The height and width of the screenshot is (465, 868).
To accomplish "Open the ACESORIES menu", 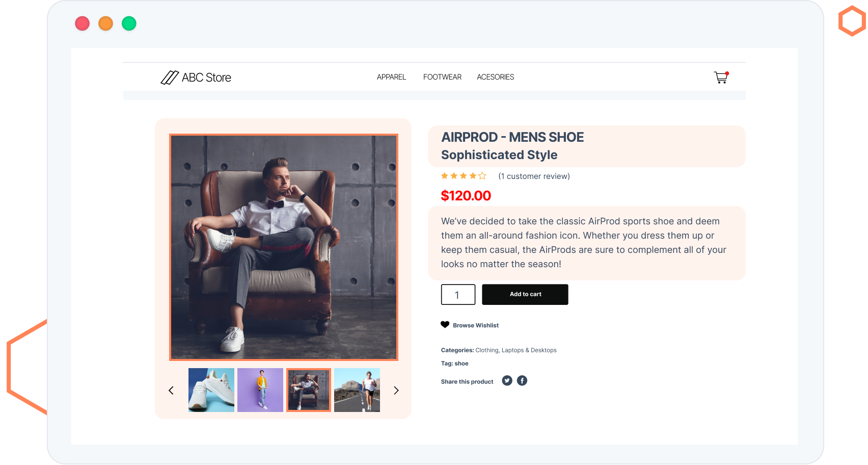I will tap(496, 77).
